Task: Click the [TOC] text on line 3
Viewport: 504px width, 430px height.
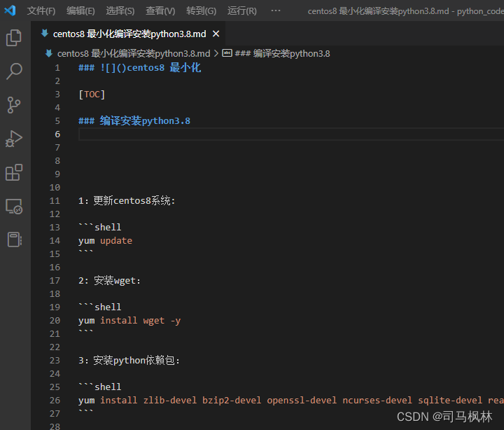Action: tap(92, 95)
